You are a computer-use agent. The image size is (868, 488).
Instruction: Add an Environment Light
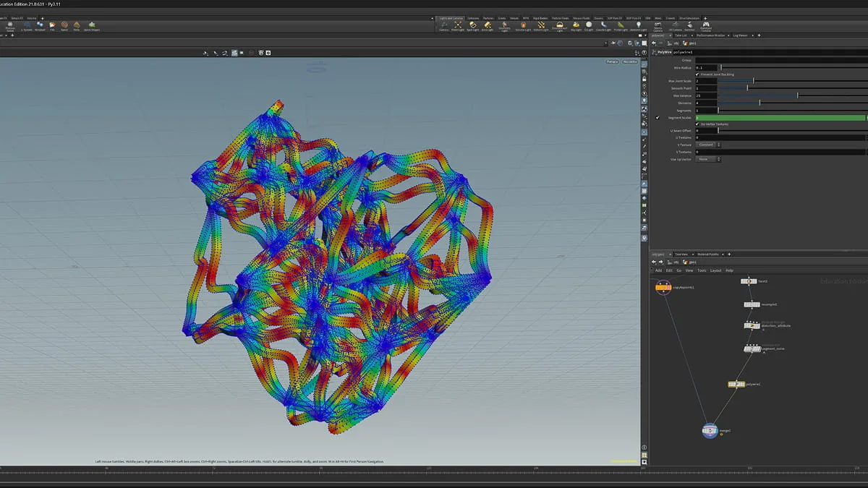pos(559,26)
